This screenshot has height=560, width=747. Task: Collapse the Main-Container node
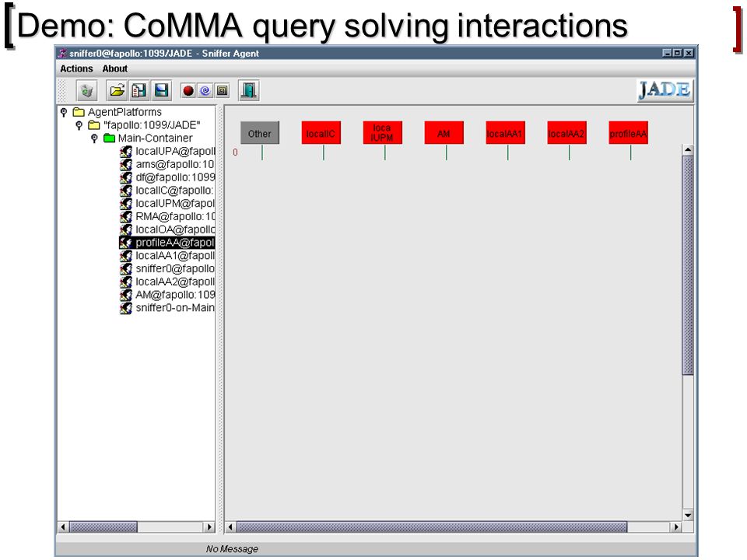pyautogui.click(x=94, y=138)
